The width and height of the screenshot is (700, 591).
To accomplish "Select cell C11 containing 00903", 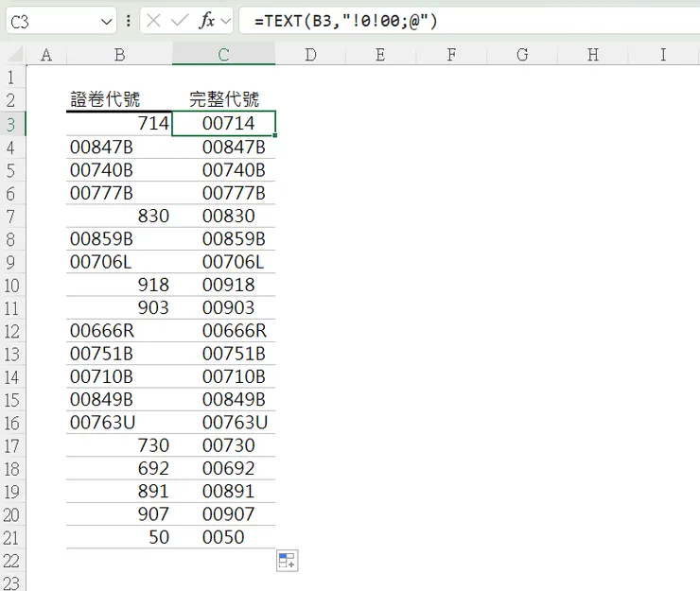I will (x=223, y=307).
